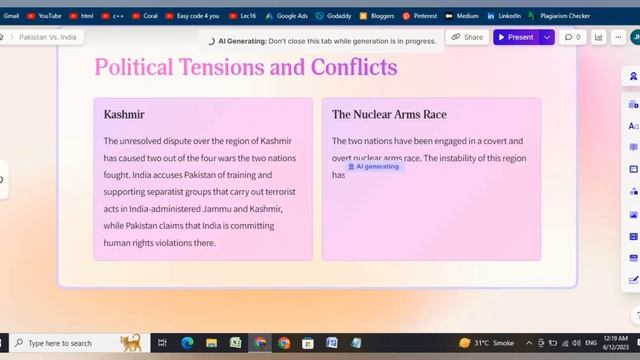Show hidden system tray icons
The width and height of the screenshot is (640, 360).
529,343
